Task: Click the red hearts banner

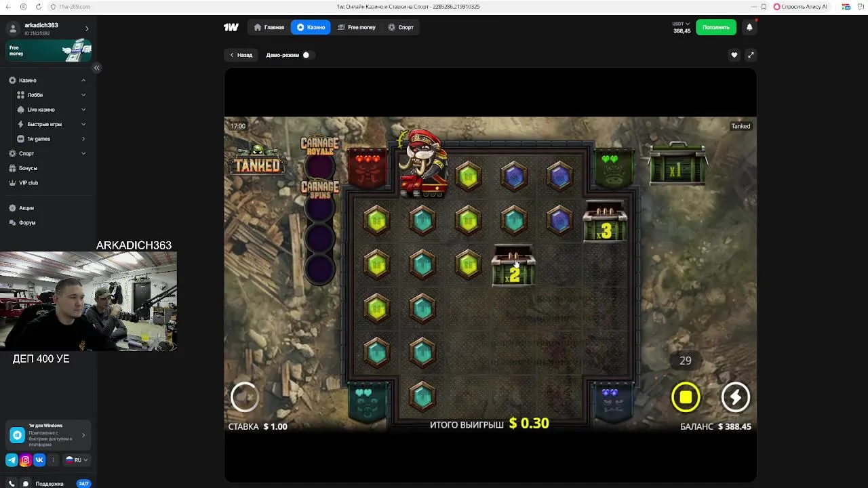Action: 368,167
